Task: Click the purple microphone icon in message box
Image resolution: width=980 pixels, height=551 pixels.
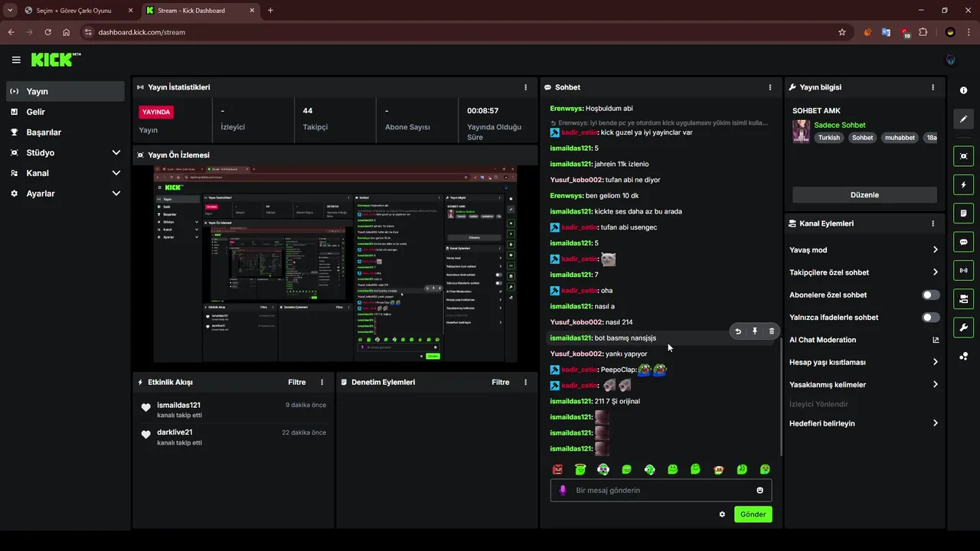Action: [x=563, y=491]
